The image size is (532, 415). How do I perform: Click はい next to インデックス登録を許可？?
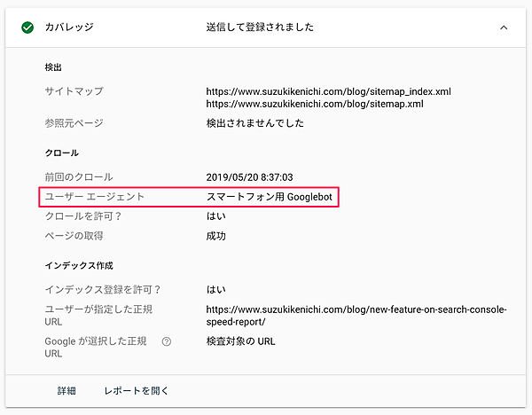215,290
